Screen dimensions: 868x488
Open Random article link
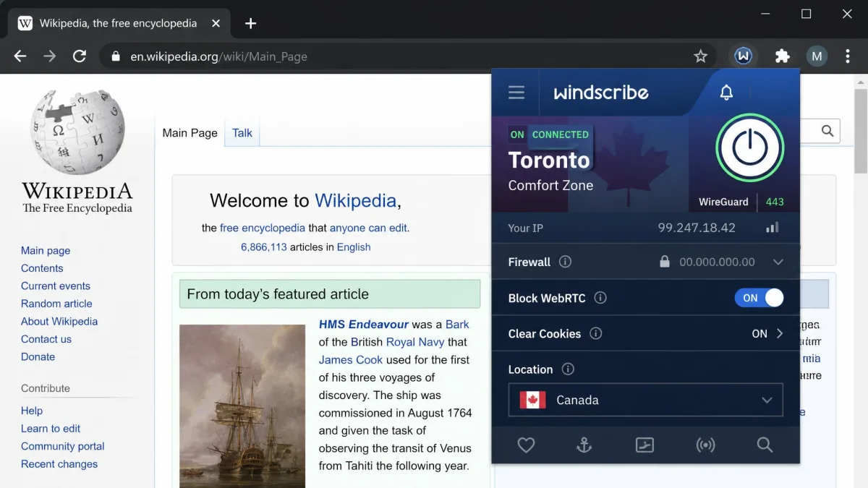[56, 304]
